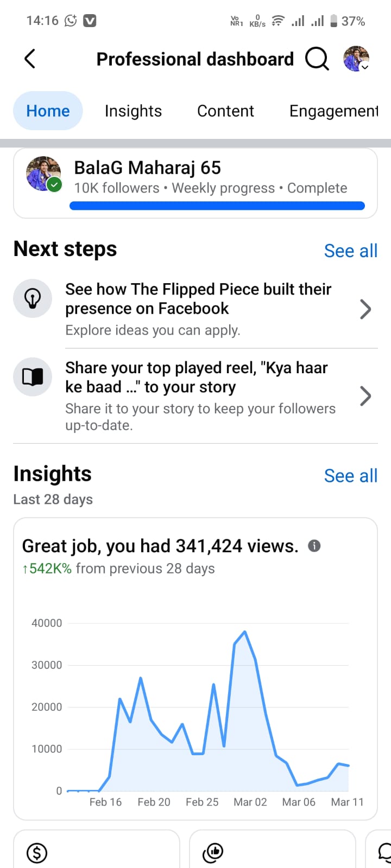The height and width of the screenshot is (868, 391).
Task: Tap See all next to Insights
Action: [x=350, y=476]
